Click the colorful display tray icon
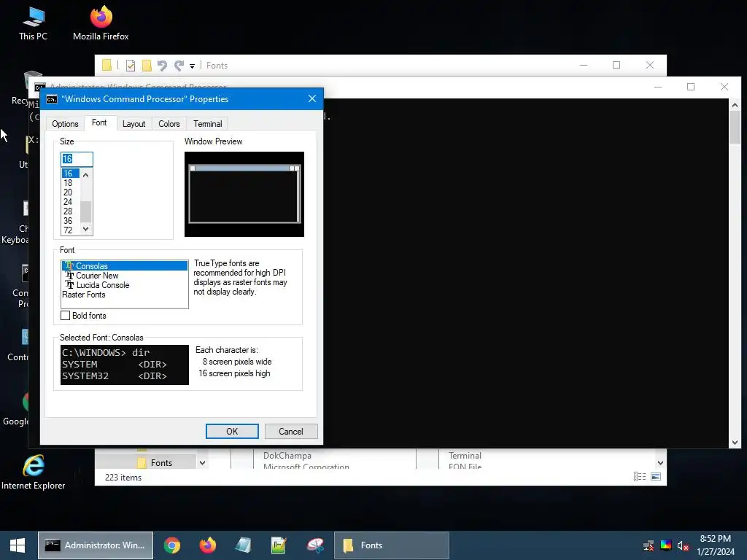This screenshot has width=747, height=560. pyautogui.click(x=666, y=545)
